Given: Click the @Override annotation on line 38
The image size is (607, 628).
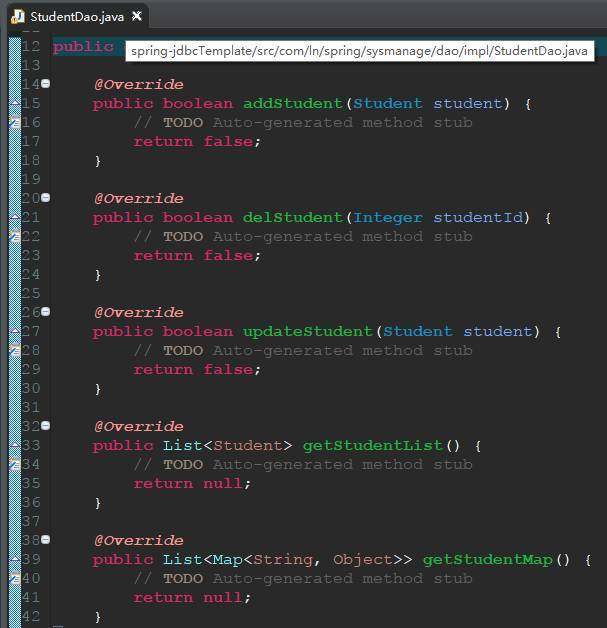Looking at the screenshot, I should (139, 540).
